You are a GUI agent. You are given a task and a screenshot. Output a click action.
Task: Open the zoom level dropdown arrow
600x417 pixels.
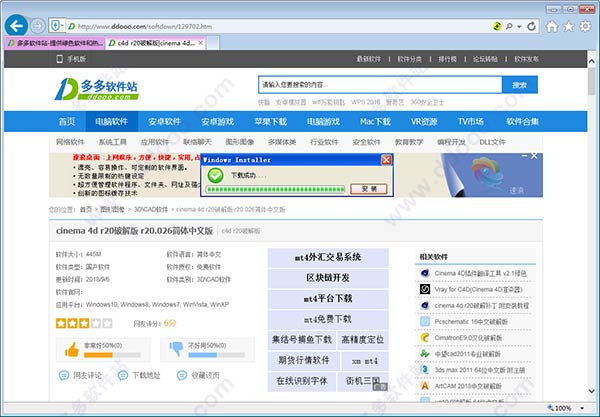pos(582,408)
